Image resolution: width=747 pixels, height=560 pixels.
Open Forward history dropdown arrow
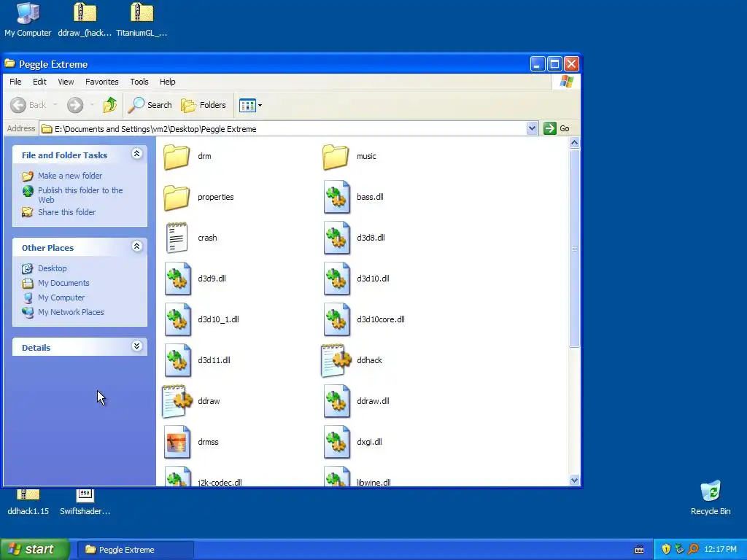(93, 105)
